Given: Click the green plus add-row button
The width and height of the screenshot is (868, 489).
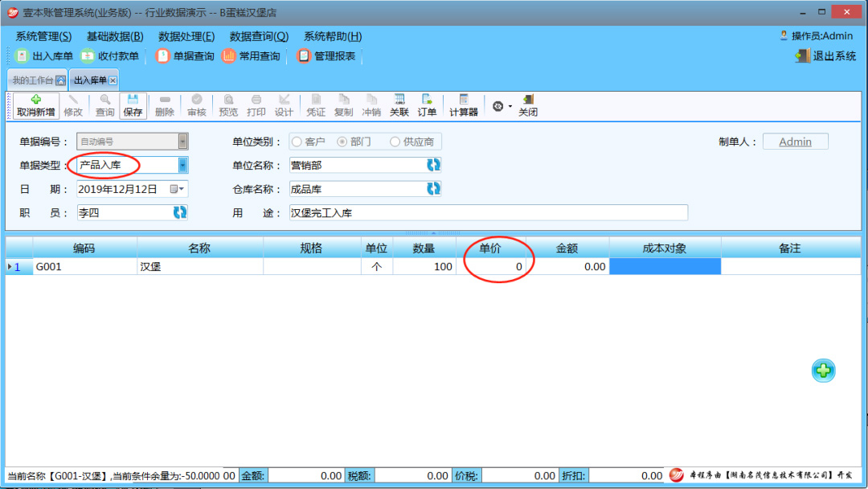Looking at the screenshot, I should pos(823,371).
